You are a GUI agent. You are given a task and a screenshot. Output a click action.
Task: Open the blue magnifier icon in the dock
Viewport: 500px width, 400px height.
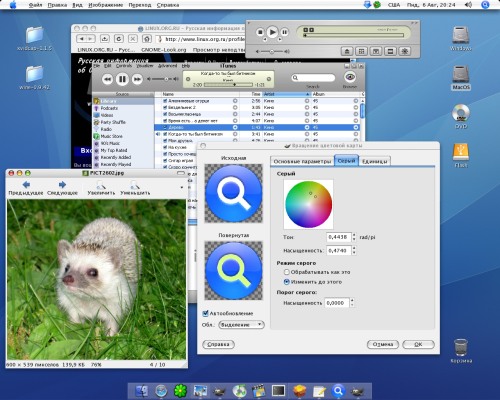[x=338, y=391]
